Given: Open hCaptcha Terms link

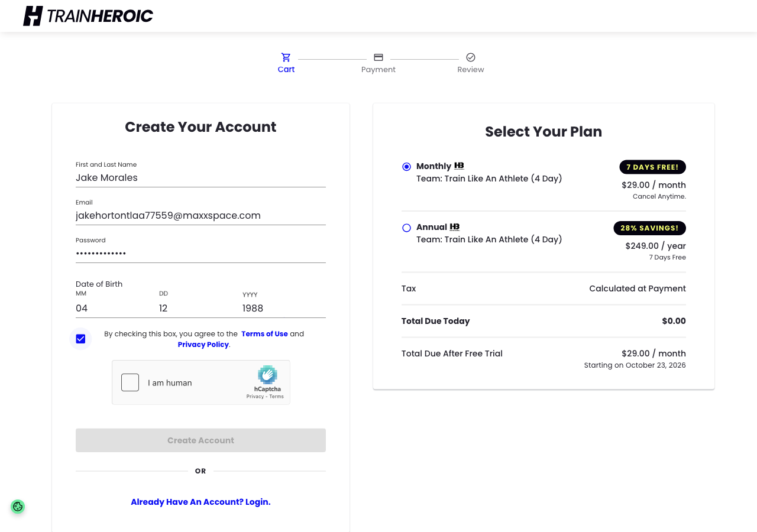Looking at the screenshot, I should (277, 397).
